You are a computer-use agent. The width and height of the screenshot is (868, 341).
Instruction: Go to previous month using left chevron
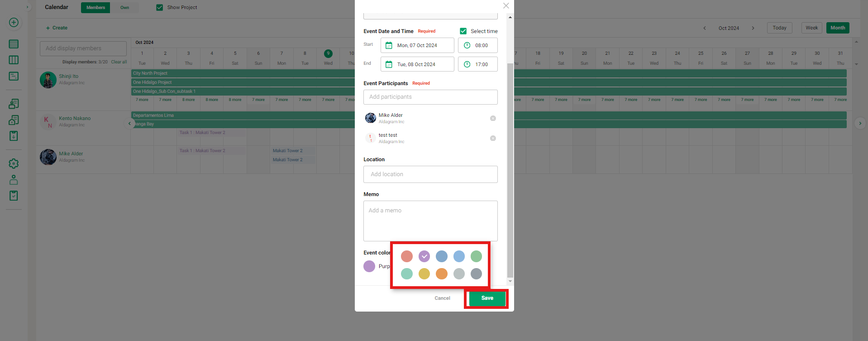(x=705, y=28)
